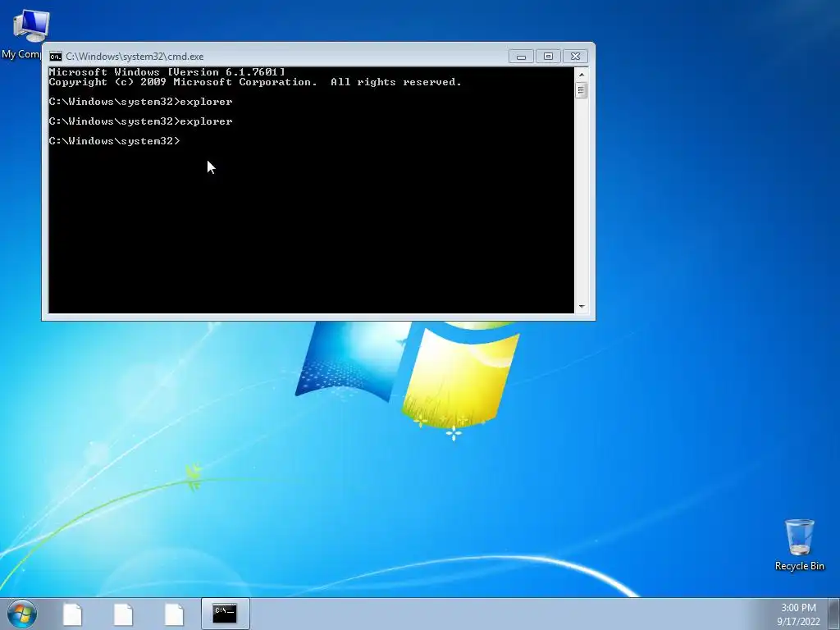Close the cmd.exe window

pos(575,57)
